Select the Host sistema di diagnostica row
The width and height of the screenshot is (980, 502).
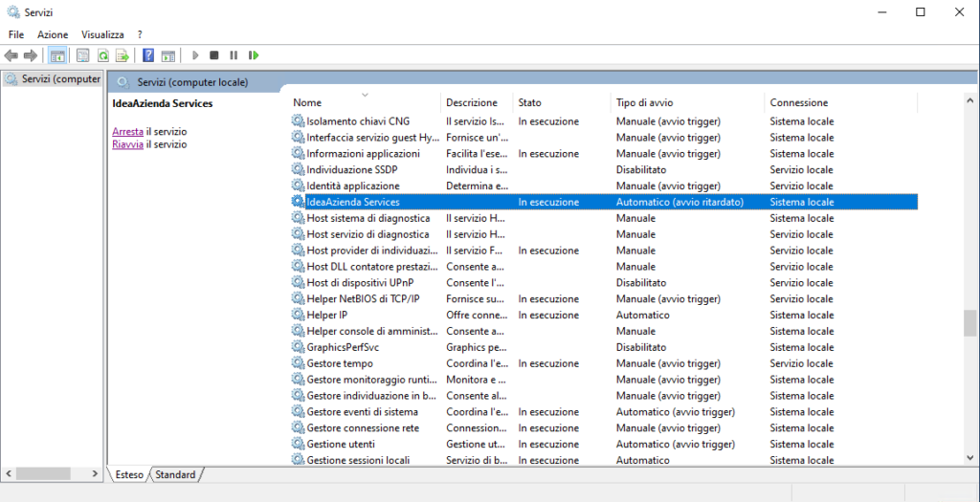click(x=604, y=218)
